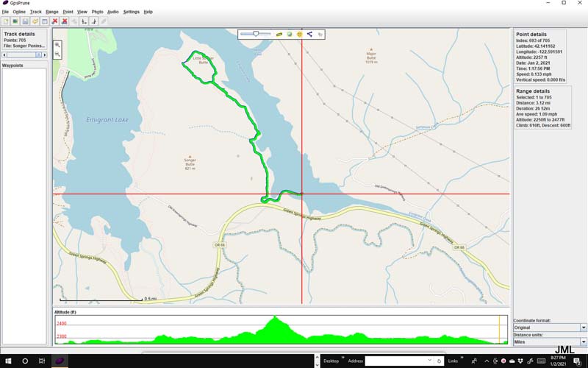Viewport: 588px width, 368px height.
Task: Click the first red X delete icon
Action: click(55, 21)
